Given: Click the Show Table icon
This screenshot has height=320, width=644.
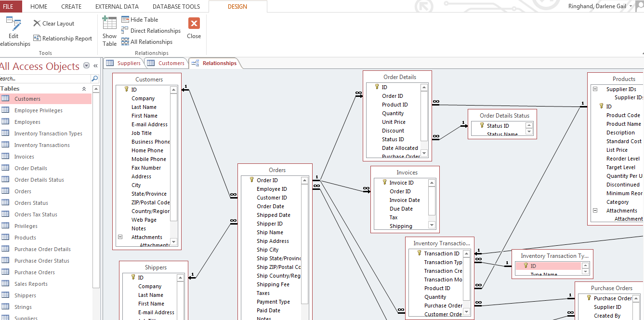Looking at the screenshot, I should click(x=109, y=24).
